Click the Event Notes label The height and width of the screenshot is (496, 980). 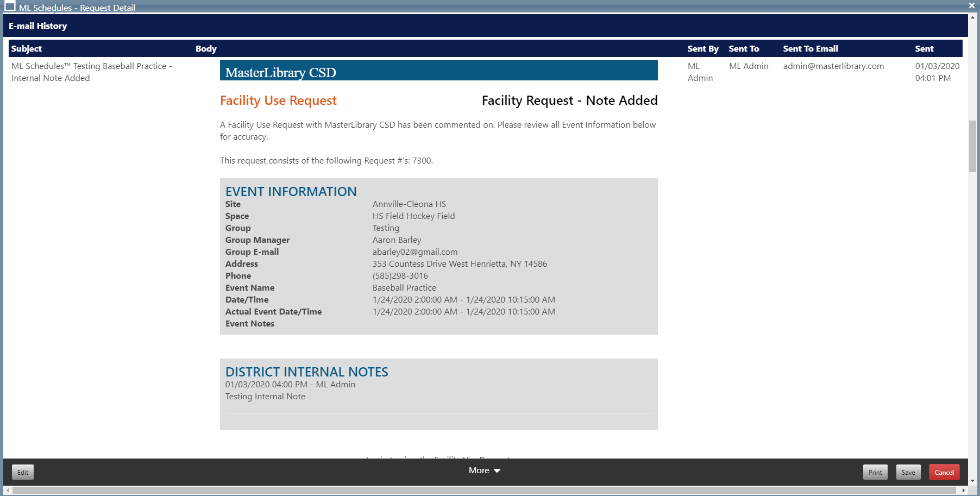pos(250,323)
